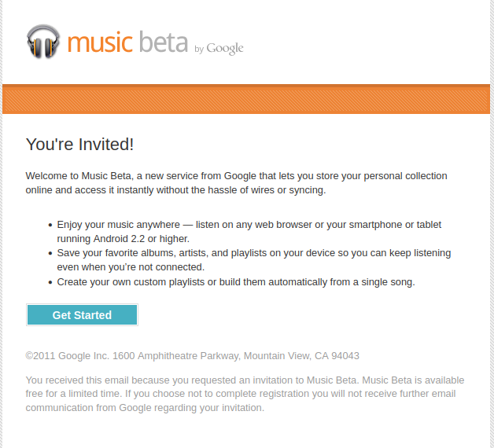Click the "even when you're not connected" line

coord(131,267)
